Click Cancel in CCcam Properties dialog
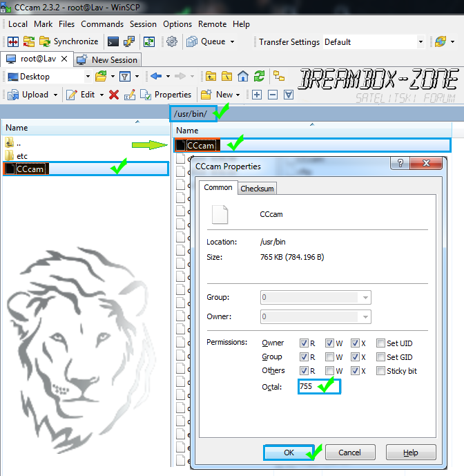464x476 pixels. coord(350,453)
